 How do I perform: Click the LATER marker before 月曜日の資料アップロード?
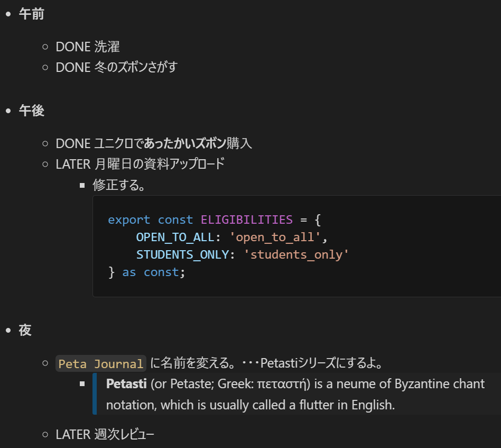pos(73,164)
